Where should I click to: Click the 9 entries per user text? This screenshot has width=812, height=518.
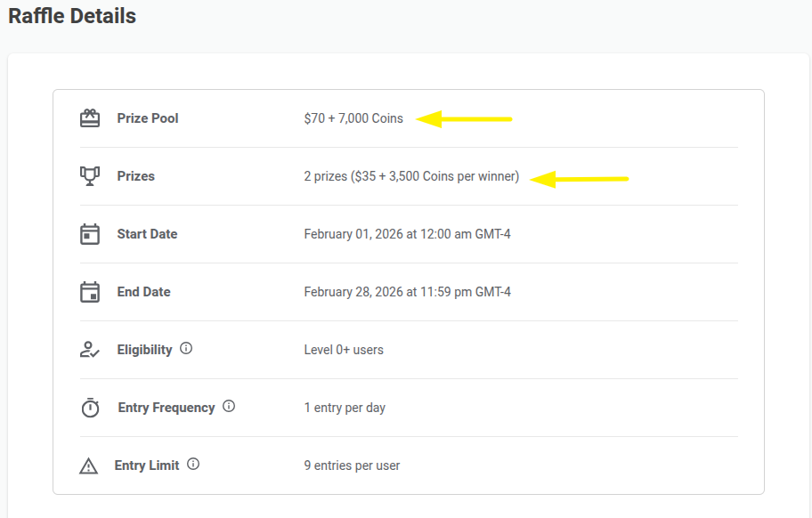click(x=352, y=465)
